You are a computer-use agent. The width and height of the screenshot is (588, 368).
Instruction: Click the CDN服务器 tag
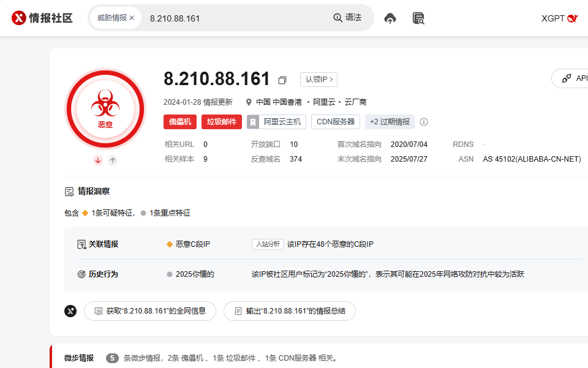[x=336, y=122]
